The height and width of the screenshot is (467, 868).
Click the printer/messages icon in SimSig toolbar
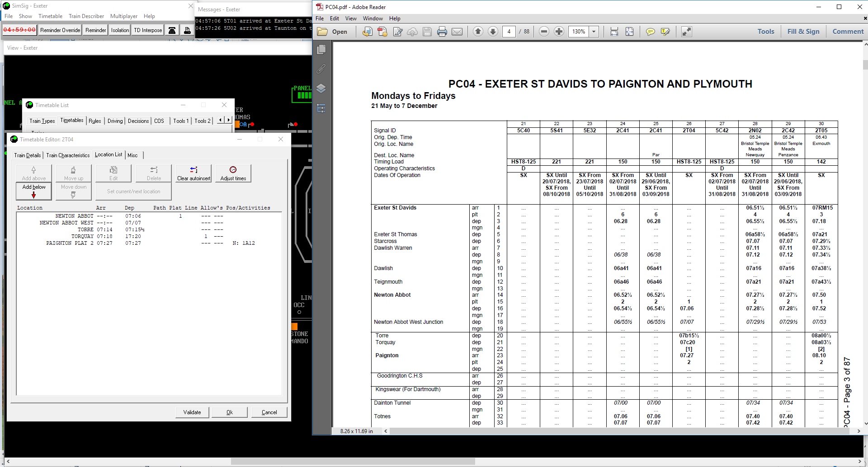187,30
